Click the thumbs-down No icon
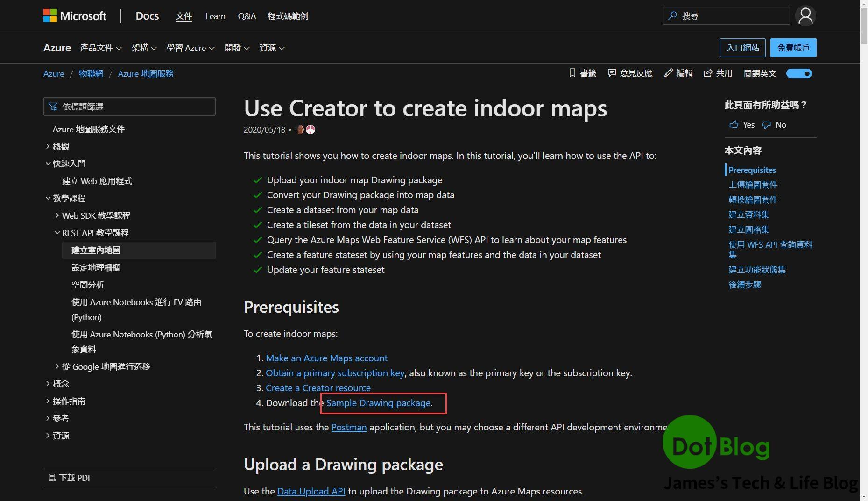The height and width of the screenshot is (501, 868). 766,125
